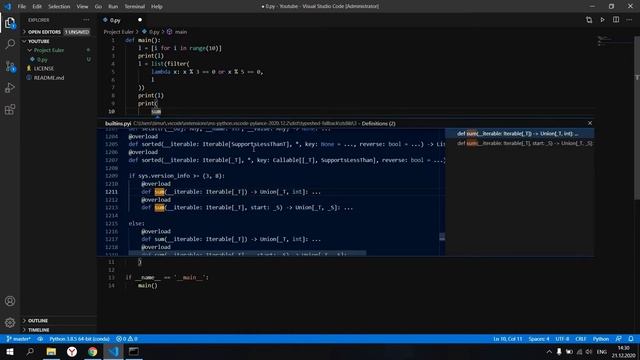Image resolution: width=640 pixels, height=360 pixels.
Task: Run the Python file with play icon
Action: (602, 20)
